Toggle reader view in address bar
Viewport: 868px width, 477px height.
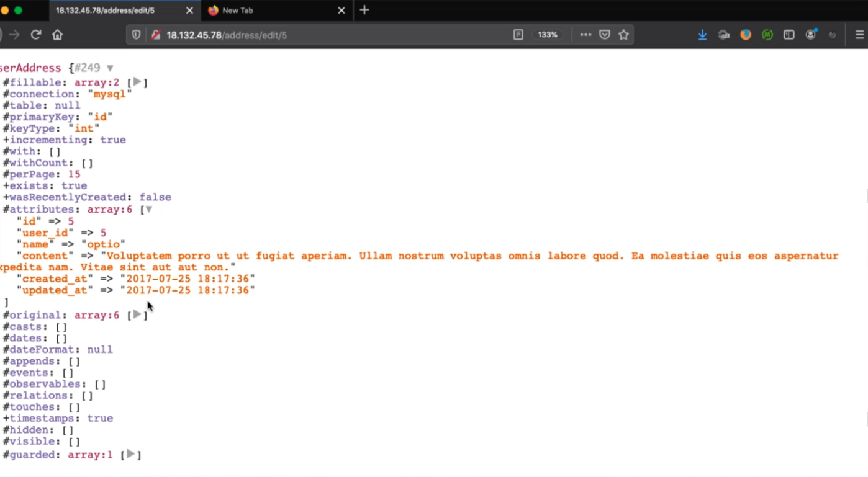518,35
